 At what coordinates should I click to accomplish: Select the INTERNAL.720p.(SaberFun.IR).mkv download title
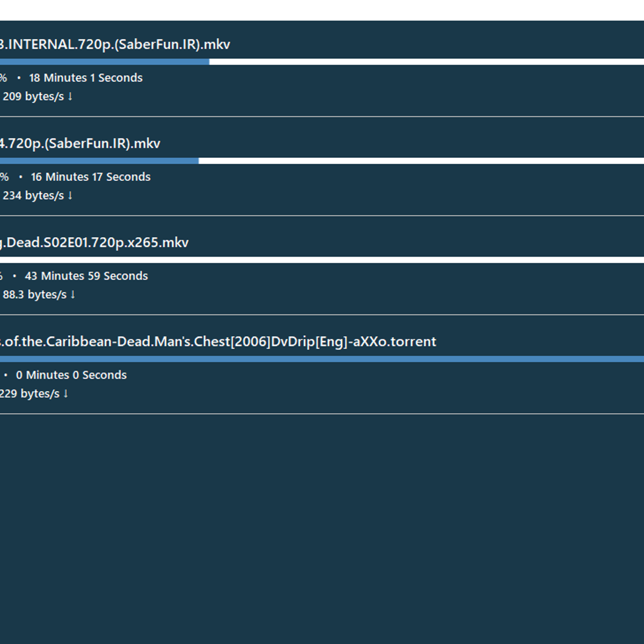pyautogui.click(x=115, y=45)
